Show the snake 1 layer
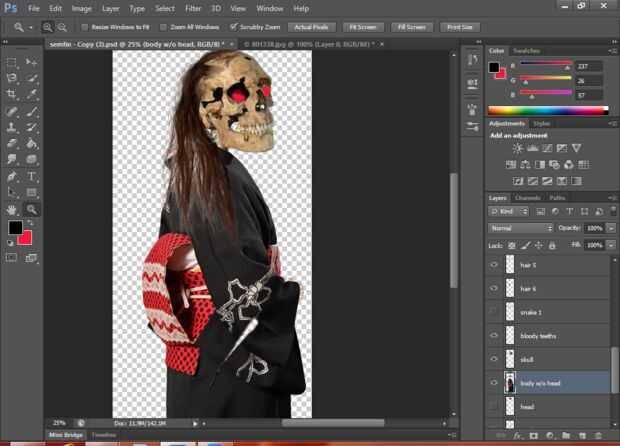620x446 pixels. 494,312
